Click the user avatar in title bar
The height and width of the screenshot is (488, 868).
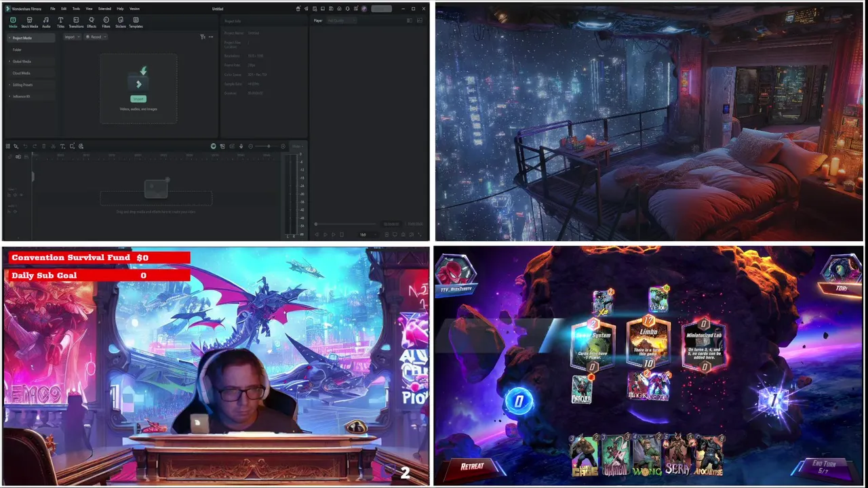tap(364, 9)
